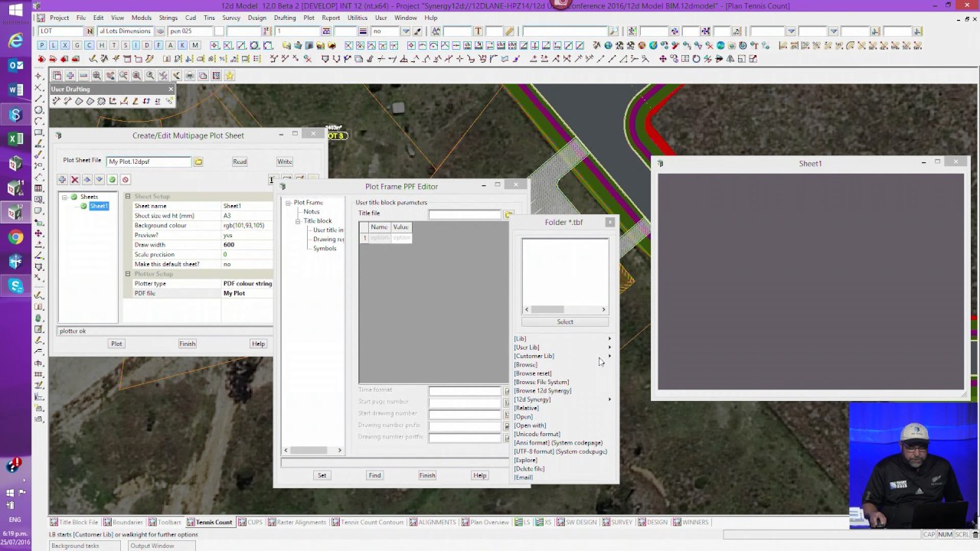Click the Plot Sheet File input field
This screenshot has height=551, width=980.
click(x=149, y=161)
